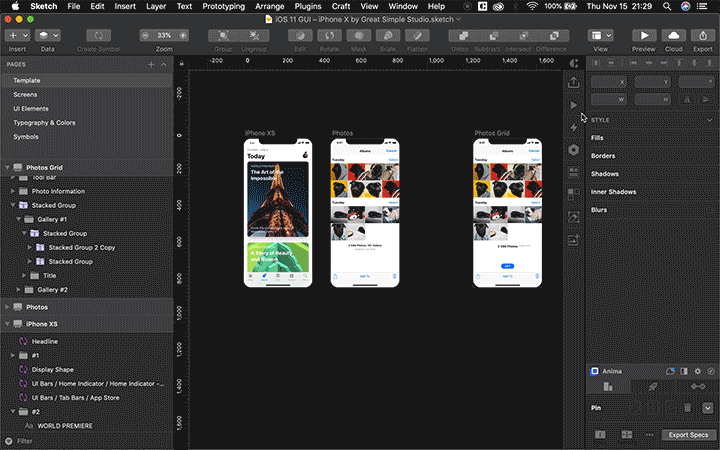Screen dimensions: 720x450
Task: Click the Craft upload sync icon
Action: (574, 83)
